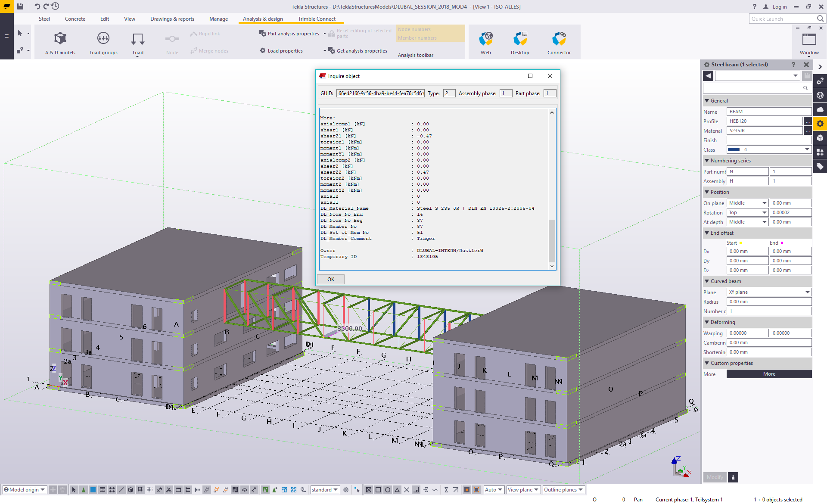Open the Drawings & reports menu
This screenshot has width=827, height=504.
(x=172, y=19)
